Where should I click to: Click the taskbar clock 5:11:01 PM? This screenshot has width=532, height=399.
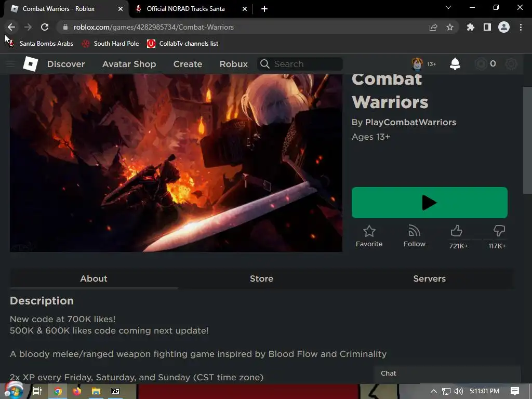[x=485, y=391]
